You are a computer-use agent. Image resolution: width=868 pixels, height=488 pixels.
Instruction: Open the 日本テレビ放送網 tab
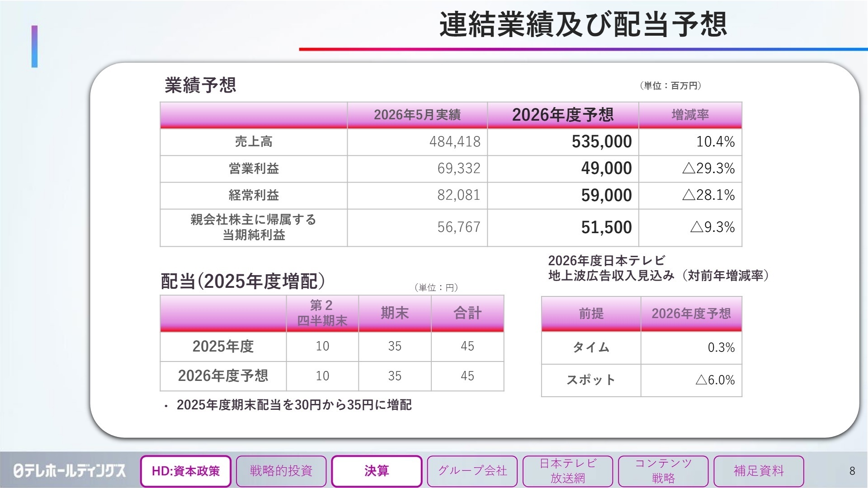pos(568,471)
